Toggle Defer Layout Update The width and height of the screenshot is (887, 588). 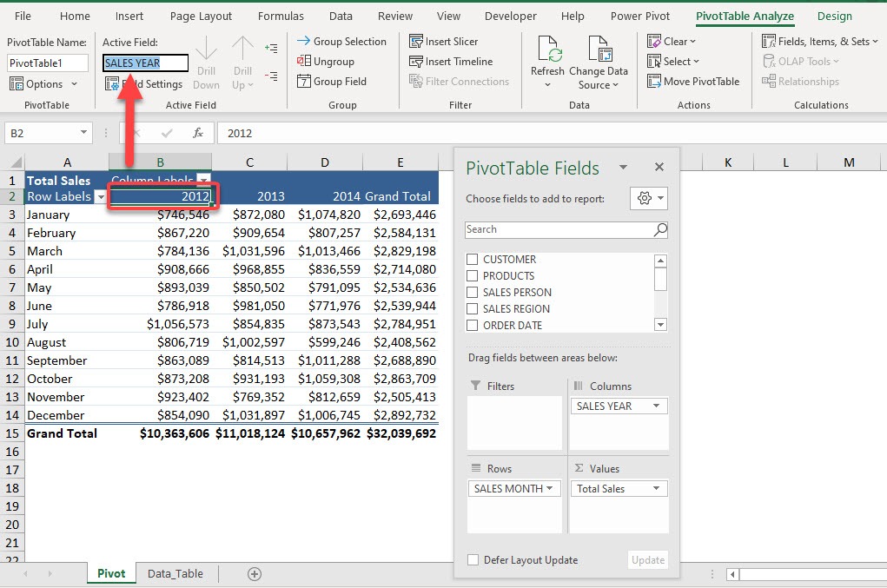[473, 560]
